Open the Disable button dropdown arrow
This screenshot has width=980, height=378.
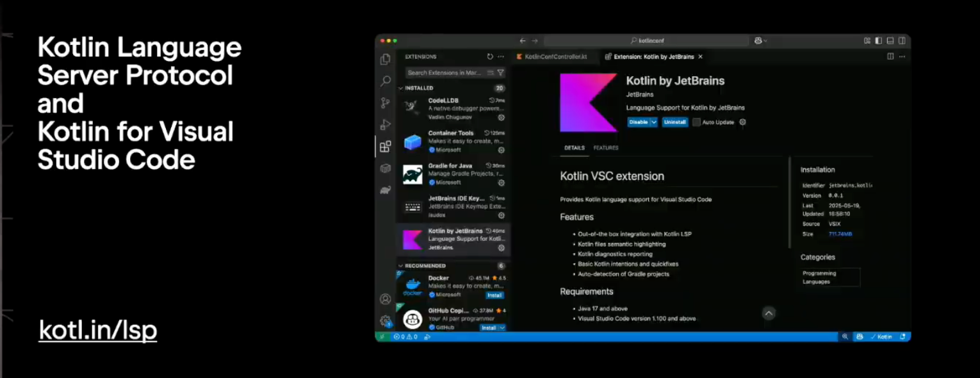click(654, 122)
